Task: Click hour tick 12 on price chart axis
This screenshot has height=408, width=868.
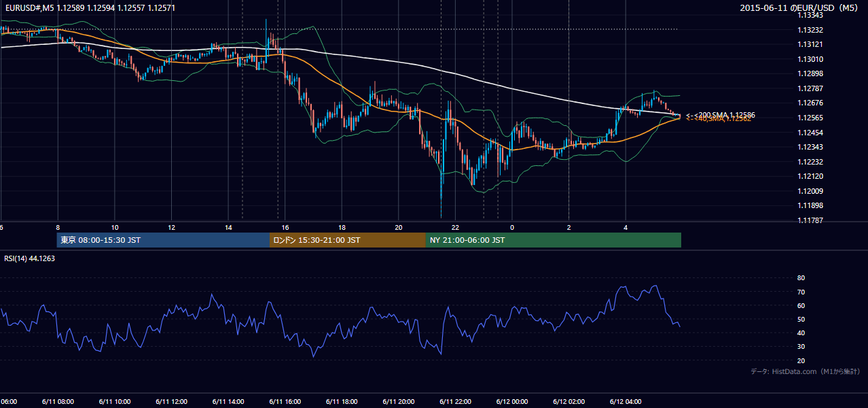Action: click(x=171, y=227)
